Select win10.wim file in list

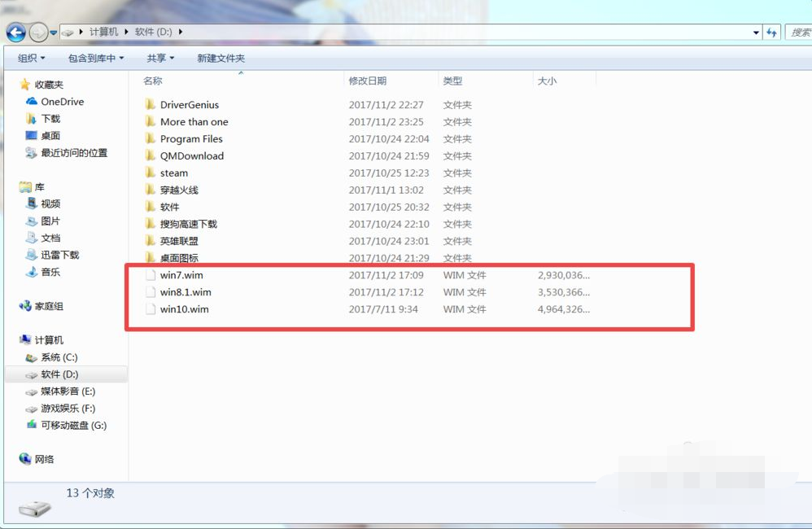tap(184, 309)
